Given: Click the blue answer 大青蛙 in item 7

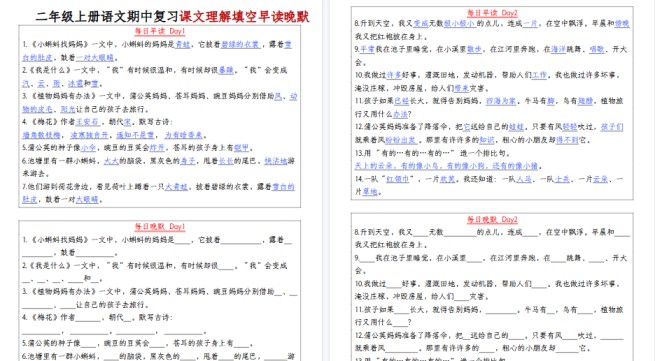Looking at the screenshot, I should pyautogui.click(x=176, y=187).
